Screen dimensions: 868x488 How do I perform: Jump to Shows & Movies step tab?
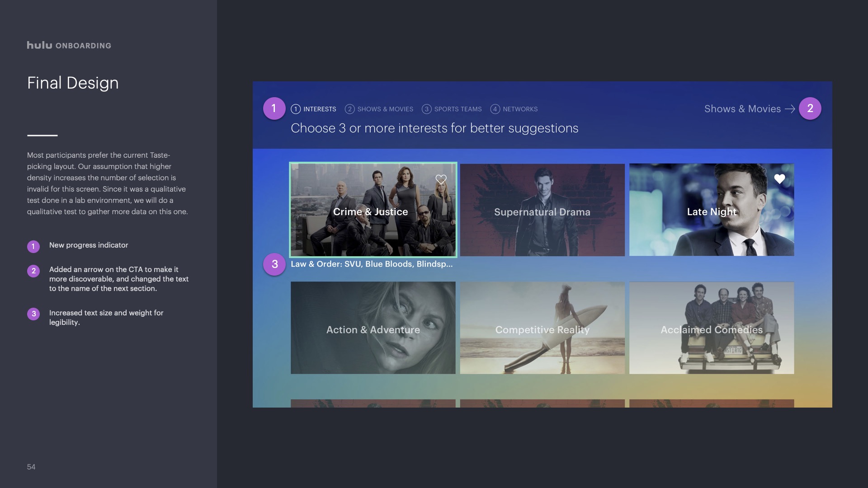pos(379,109)
